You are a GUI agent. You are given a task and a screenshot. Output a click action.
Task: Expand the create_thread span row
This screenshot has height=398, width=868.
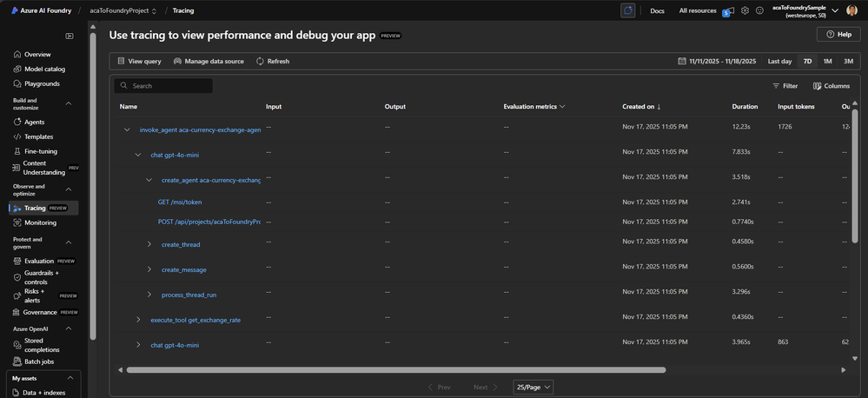tap(149, 244)
